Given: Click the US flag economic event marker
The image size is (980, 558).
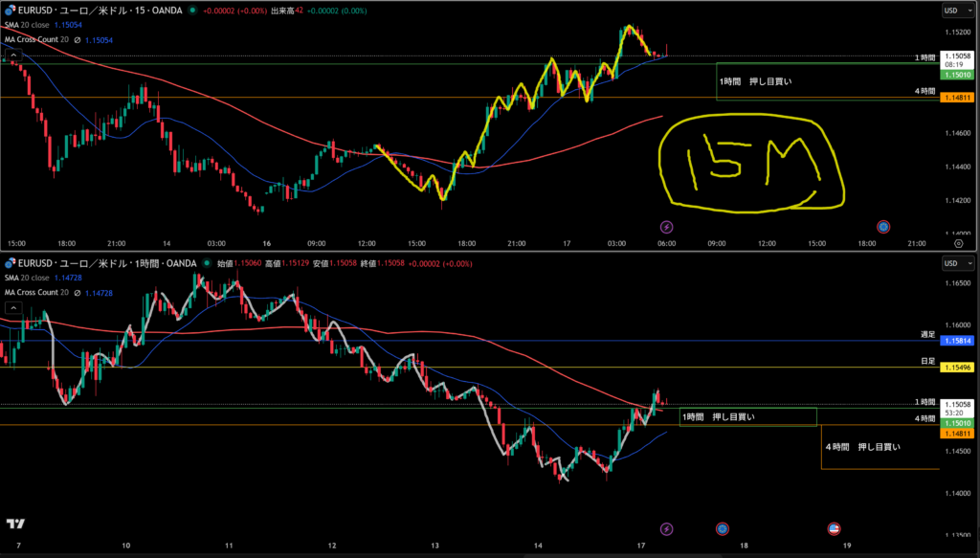Looking at the screenshot, I should coord(834,528).
